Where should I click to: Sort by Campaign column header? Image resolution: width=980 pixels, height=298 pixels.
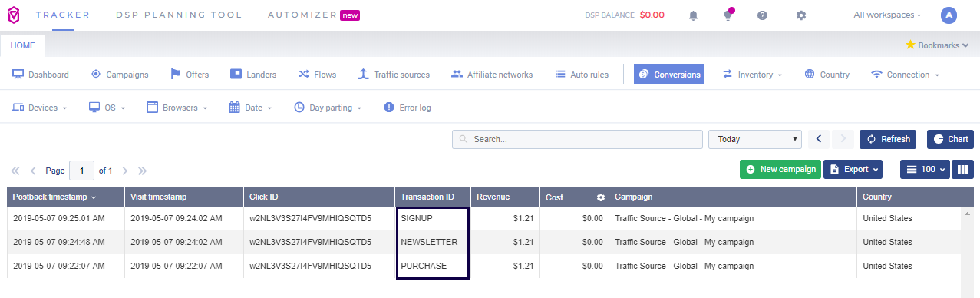click(x=733, y=197)
